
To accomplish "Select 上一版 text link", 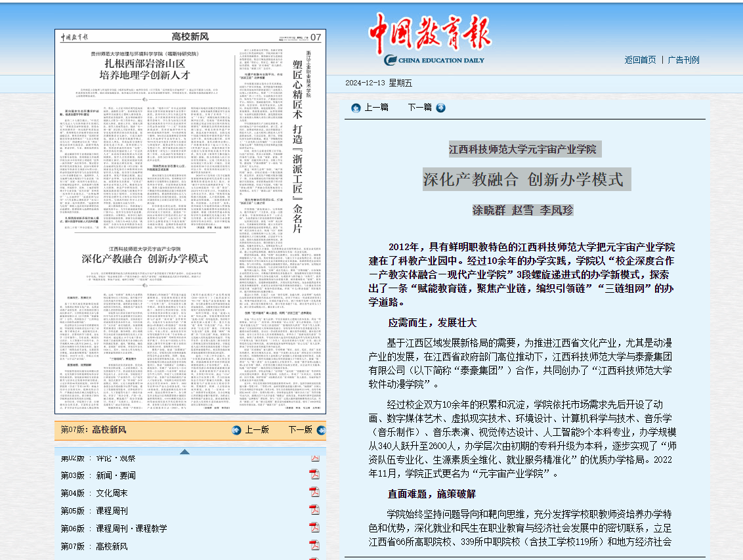I will tap(257, 430).
